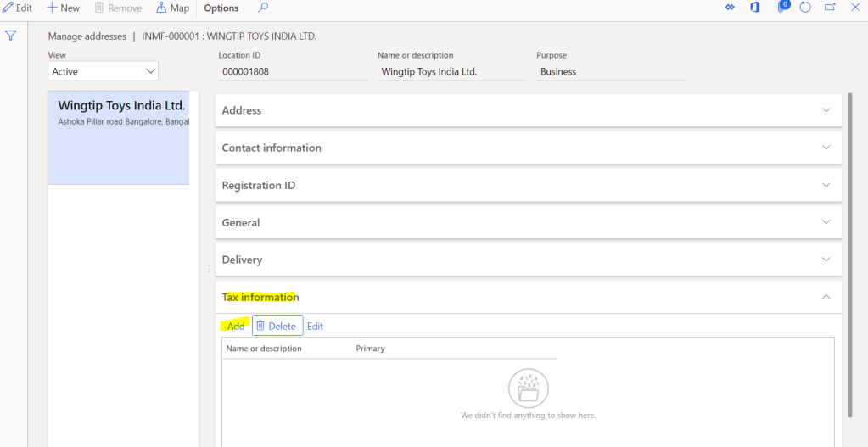Open the Map toolbar command
The width and height of the screenshot is (868, 447).
tap(172, 8)
